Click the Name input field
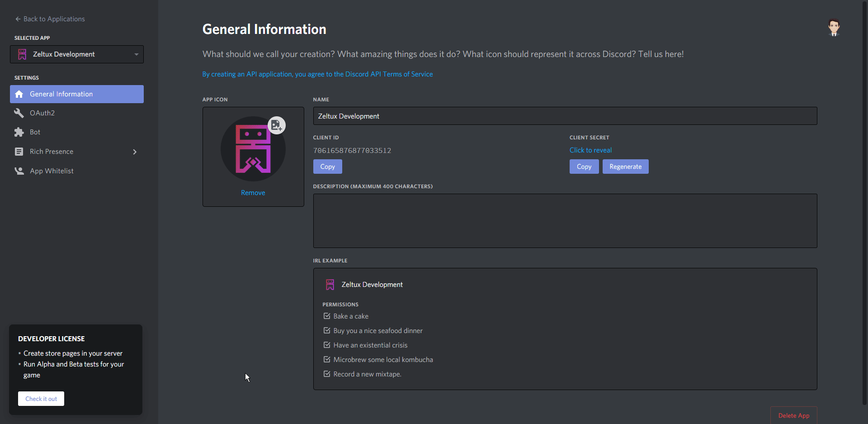This screenshot has width=868, height=424. point(565,116)
